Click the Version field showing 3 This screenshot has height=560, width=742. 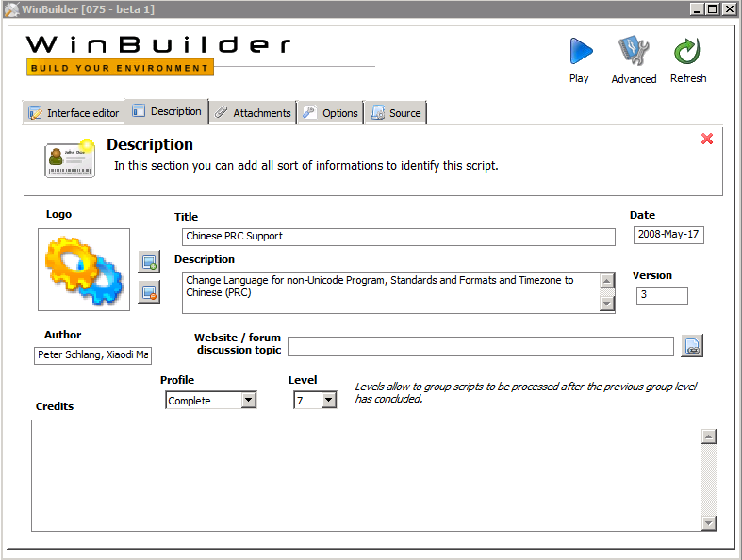pos(662,295)
